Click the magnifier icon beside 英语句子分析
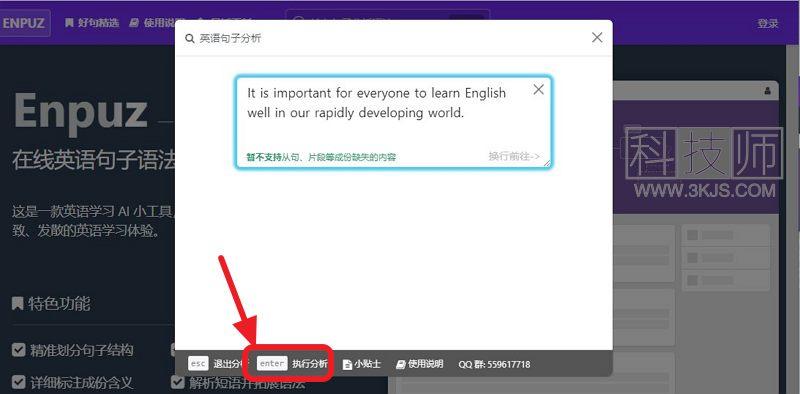The height and width of the screenshot is (394, 800). pos(190,39)
